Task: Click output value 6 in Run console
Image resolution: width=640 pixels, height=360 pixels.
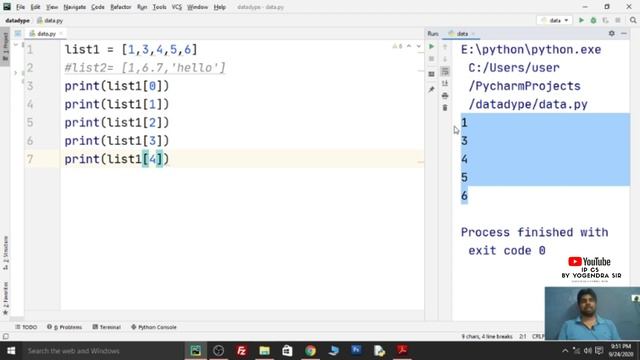Action: (x=464, y=196)
